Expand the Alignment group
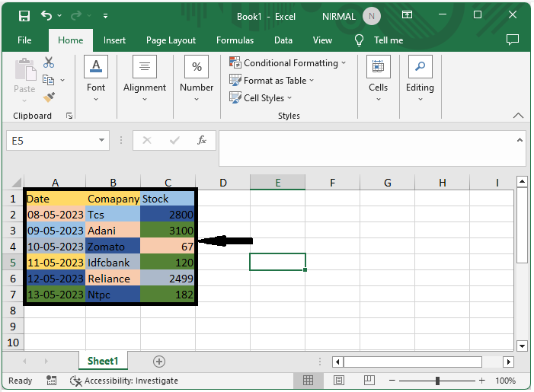Viewport: 534px width, 392px height. (145, 78)
